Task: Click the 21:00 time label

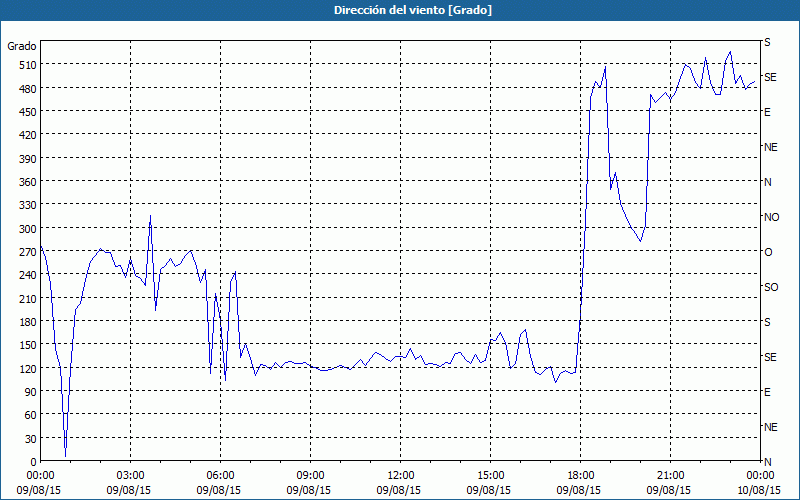Action: 670,476
